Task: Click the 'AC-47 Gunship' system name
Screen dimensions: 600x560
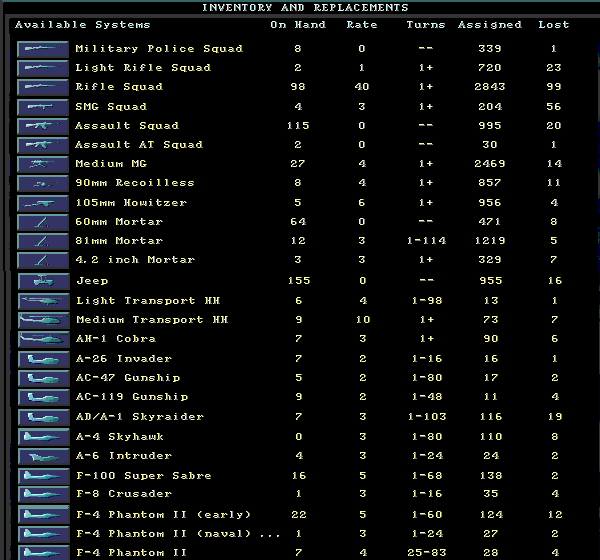Action: 128,378
